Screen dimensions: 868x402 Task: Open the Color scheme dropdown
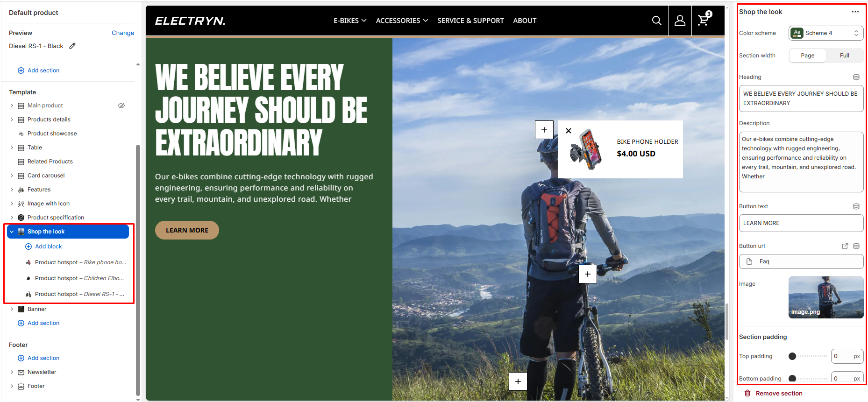(826, 33)
